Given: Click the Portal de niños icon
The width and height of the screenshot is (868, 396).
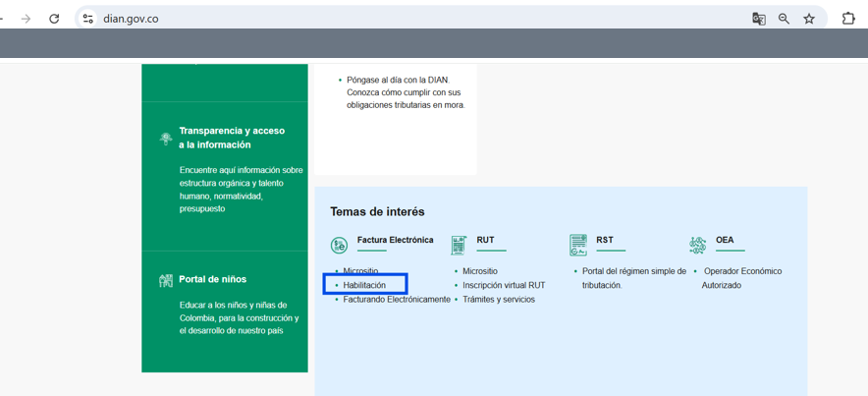Looking at the screenshot, I should 166,281.
